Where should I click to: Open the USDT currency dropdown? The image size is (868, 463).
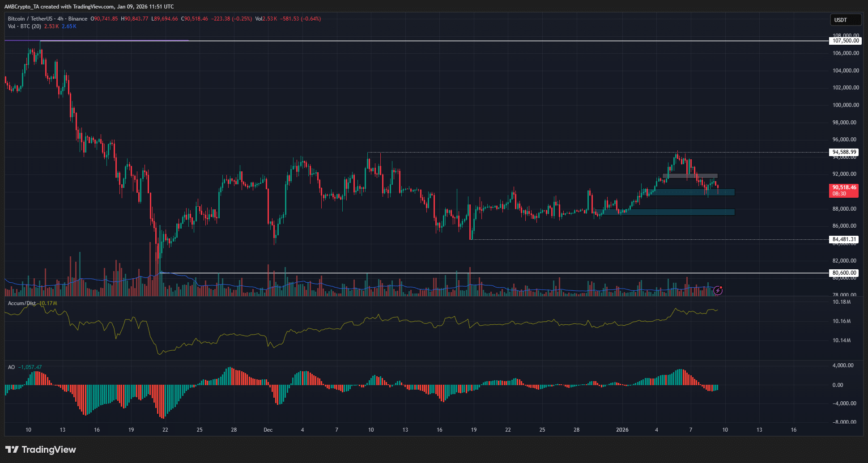[x=846, y=19]
